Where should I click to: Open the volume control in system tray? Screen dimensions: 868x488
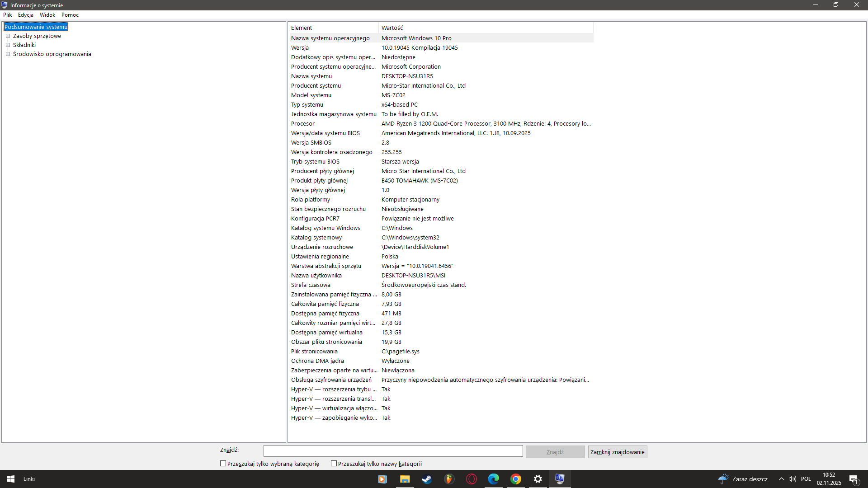click(793, 479)
